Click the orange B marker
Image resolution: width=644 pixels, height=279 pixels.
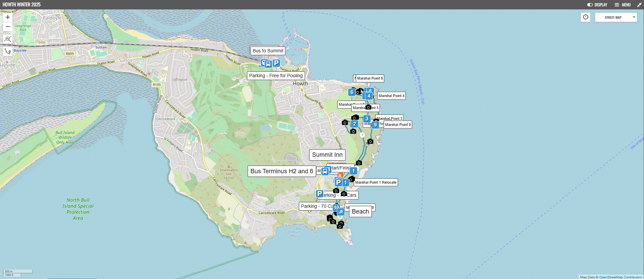340,175
